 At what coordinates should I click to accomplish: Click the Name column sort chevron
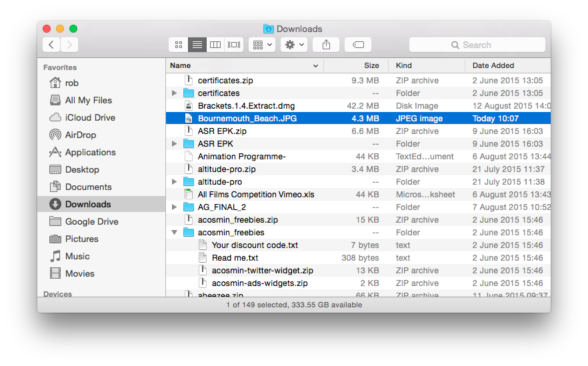coord(315,66)
